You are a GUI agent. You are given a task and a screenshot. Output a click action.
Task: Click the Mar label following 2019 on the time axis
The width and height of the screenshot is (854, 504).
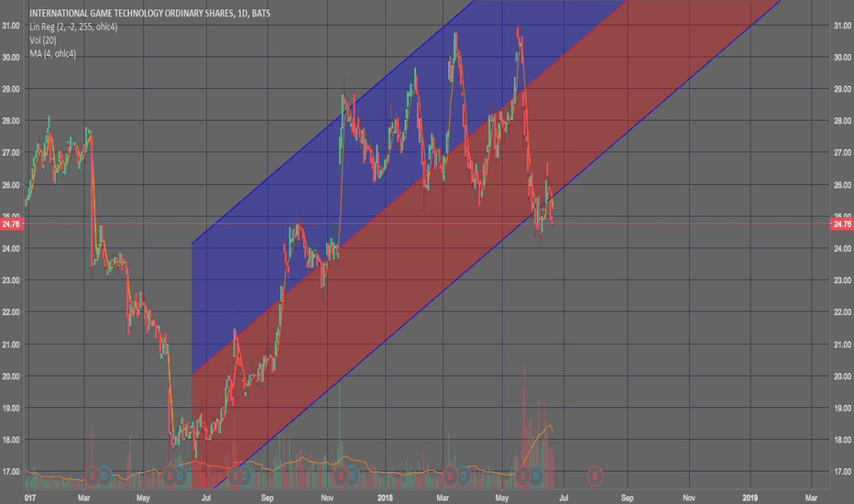811,498
